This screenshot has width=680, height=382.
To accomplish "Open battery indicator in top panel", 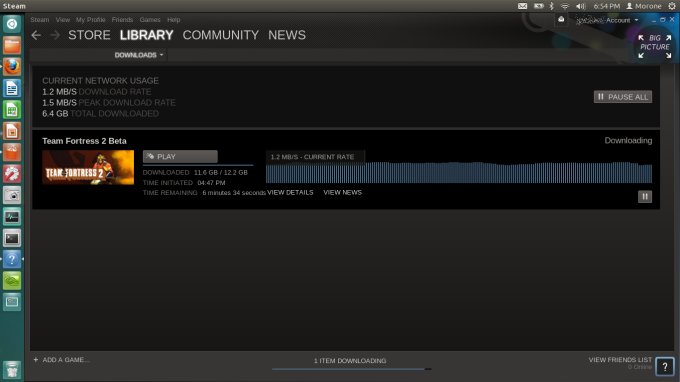I will [x=539, y=6].
